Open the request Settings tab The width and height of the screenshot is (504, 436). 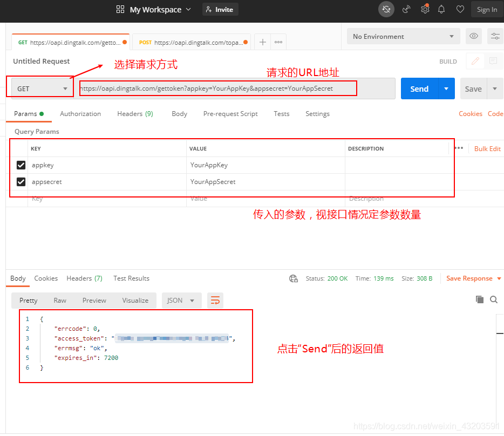317,114
